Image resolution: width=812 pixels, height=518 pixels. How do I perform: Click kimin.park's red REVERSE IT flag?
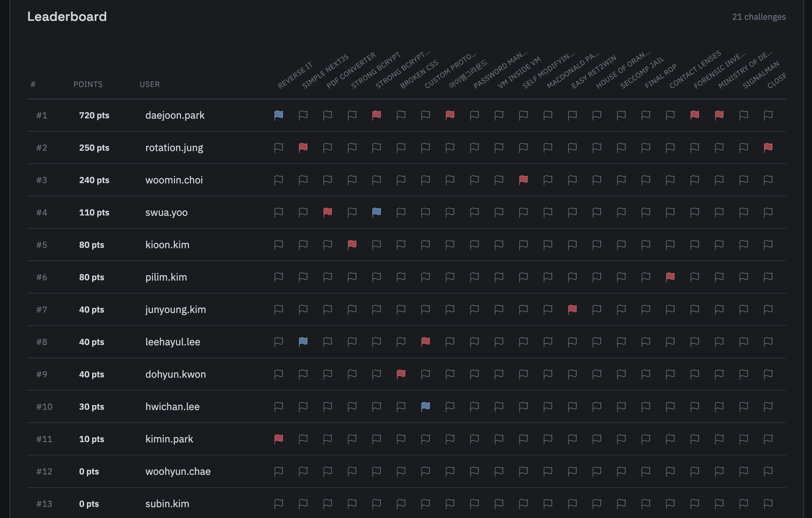(279, 439)
